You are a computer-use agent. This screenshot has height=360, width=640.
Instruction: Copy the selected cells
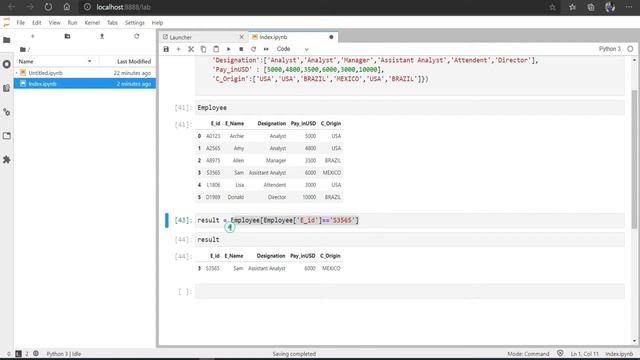pyautogui.click(x=203, y=49)
